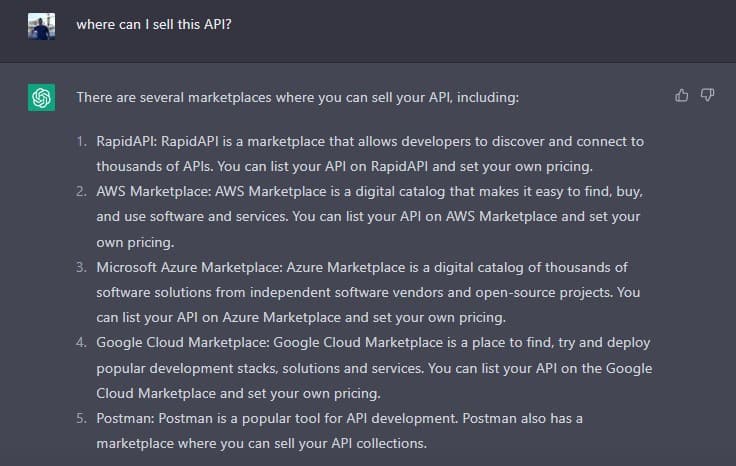The image size is (736, 466).
Task: Click list number 3 marker
Action: [x=81, y=267]
